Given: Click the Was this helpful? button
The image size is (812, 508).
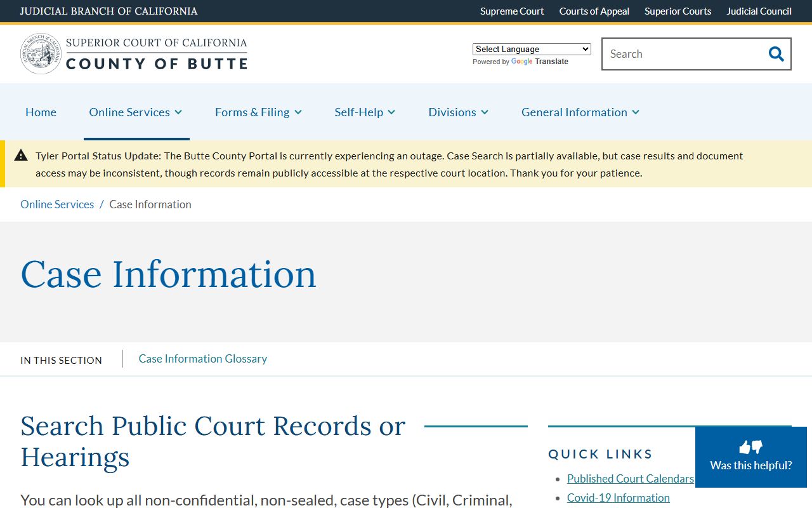Looking at the screenshot, I should pos(751,457).
